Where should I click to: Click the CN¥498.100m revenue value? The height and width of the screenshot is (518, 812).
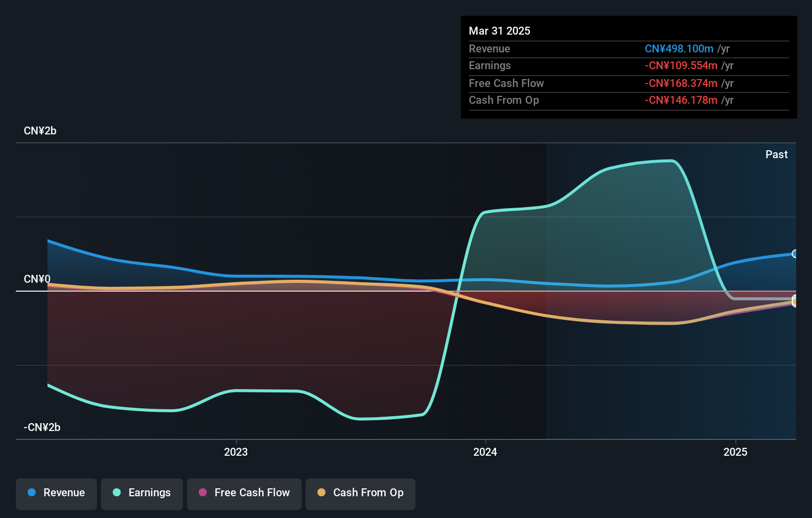[679, 48]
